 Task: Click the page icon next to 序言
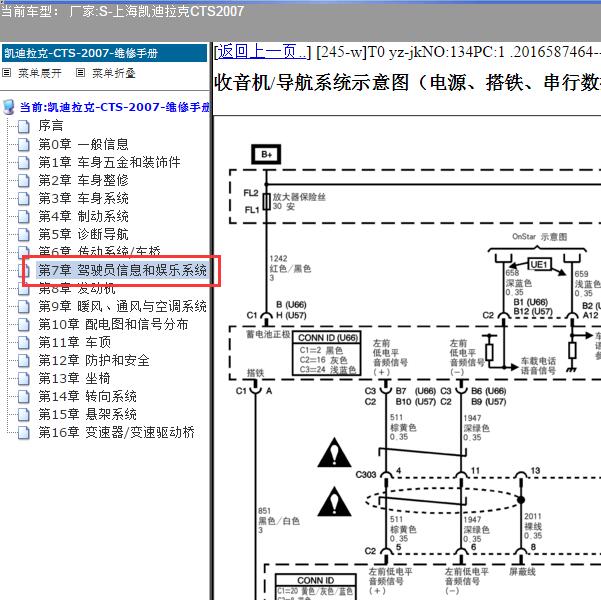click(x=24, y=126)
